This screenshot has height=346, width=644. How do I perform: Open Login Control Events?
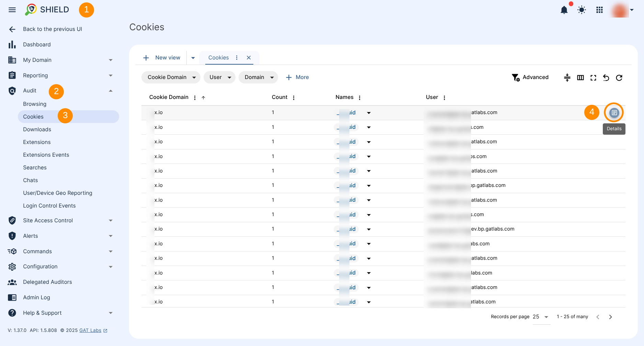49,206
